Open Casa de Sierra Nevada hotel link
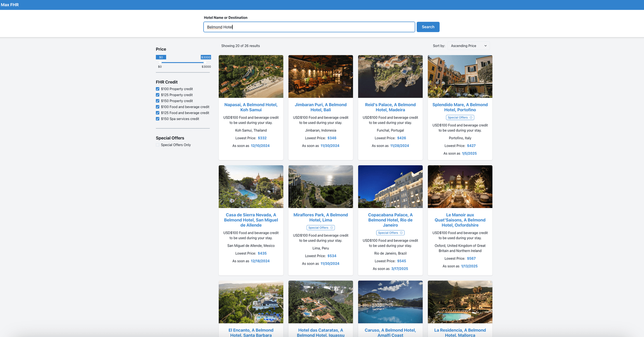The height and width of the screenshot is (337, 644). (x=251, y=220)
